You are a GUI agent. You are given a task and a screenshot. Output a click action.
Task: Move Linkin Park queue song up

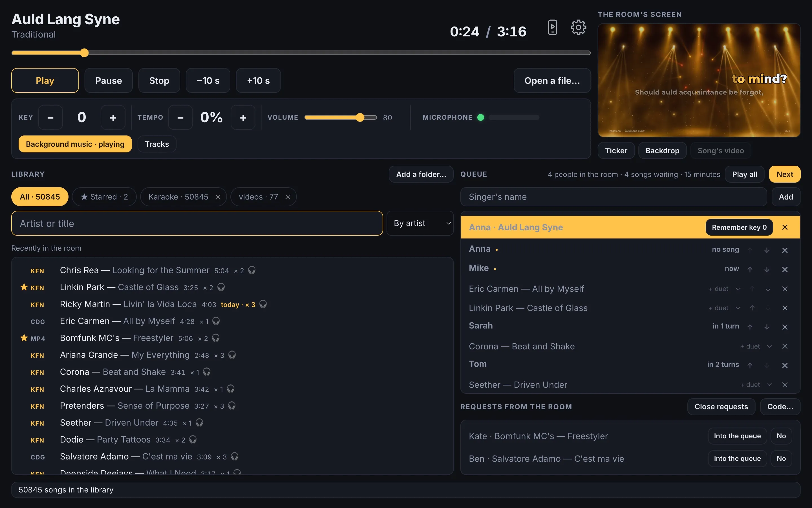coord(752,308)
